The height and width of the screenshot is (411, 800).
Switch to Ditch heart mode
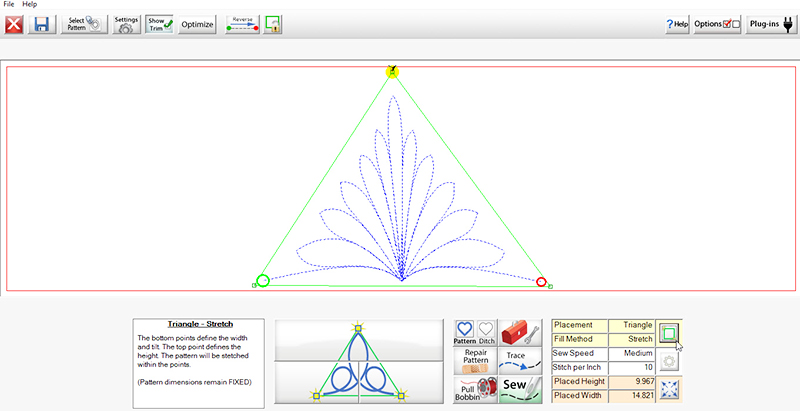point(486,333)
